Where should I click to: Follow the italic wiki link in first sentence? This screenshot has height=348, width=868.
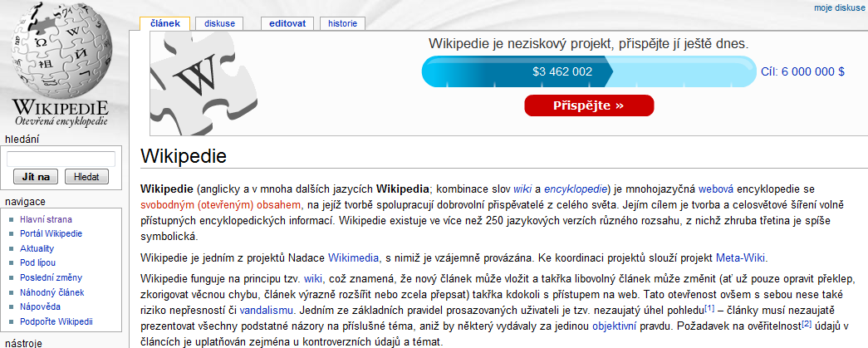[522, 189]
